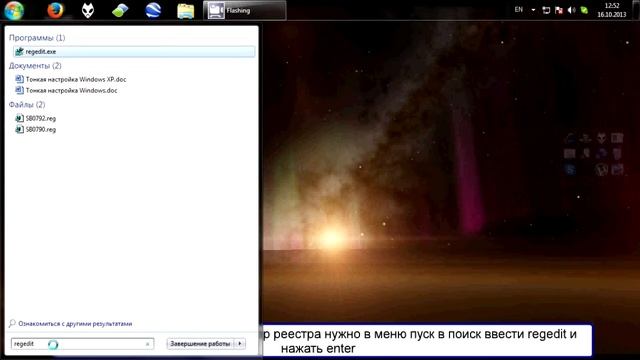Expand the shutdown options arrow
640x360 pixels.
[240, 344]
